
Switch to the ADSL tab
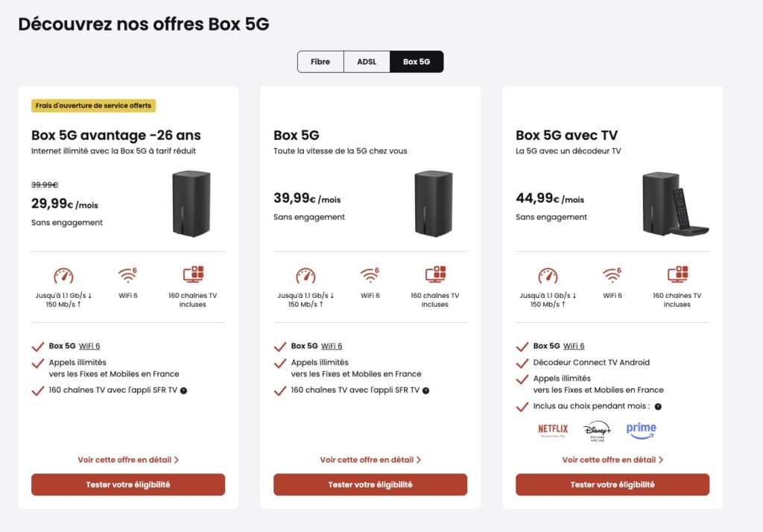367,62
